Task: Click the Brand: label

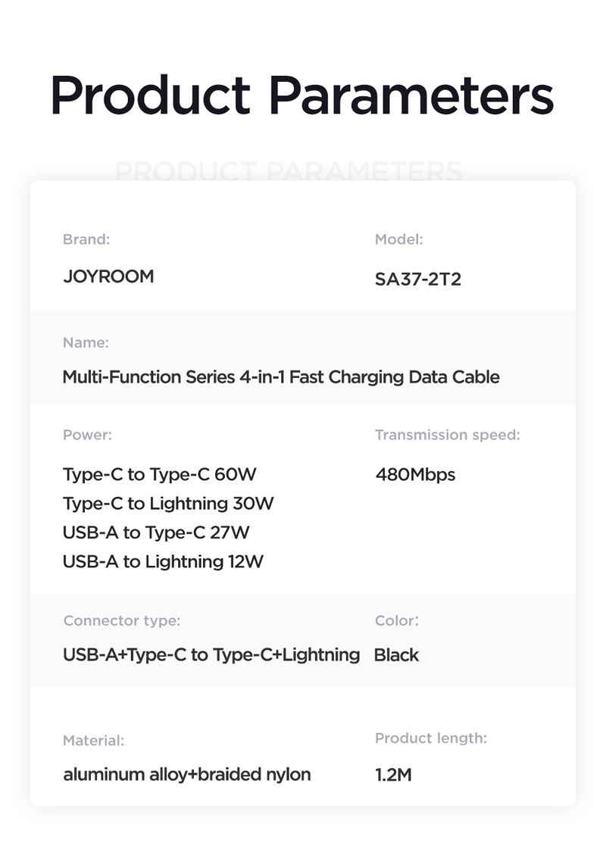Action: [x=86, y=239]
